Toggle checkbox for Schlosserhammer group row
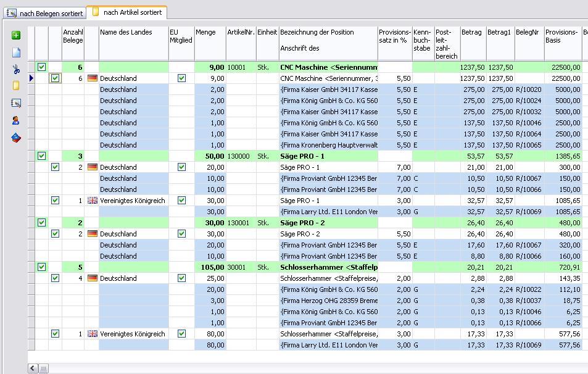The height and width of the screenshot is (374, 588). tap(41, 267)
